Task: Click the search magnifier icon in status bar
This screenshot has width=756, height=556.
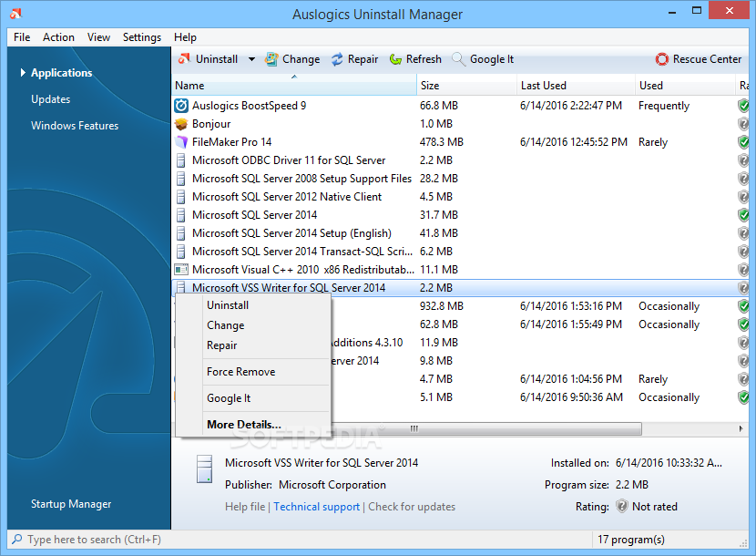Action: (17, 539)
